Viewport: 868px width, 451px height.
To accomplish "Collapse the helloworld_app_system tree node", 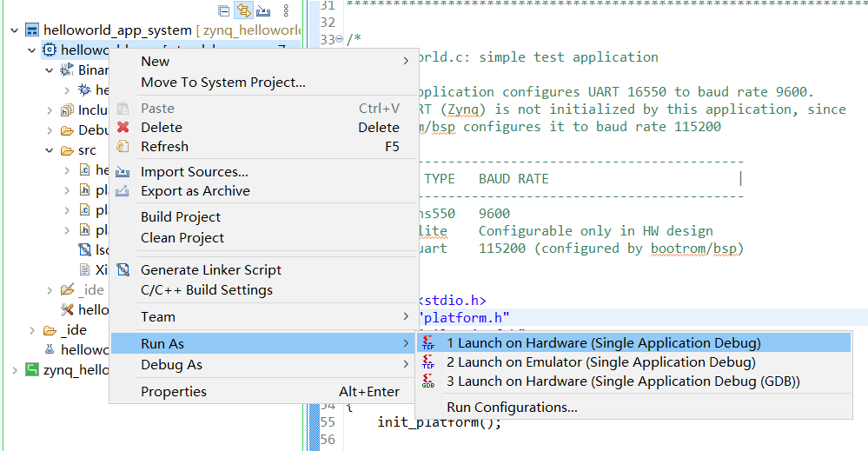I will [15, 30].
